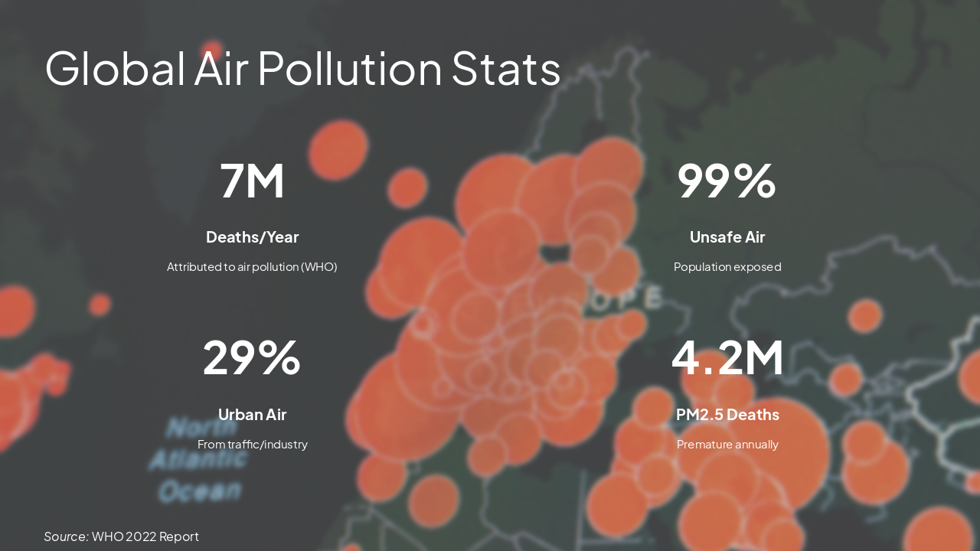Click the '29%' statistic figure
The width and height of the screenshot is (980, 551).
click(252, 358)
